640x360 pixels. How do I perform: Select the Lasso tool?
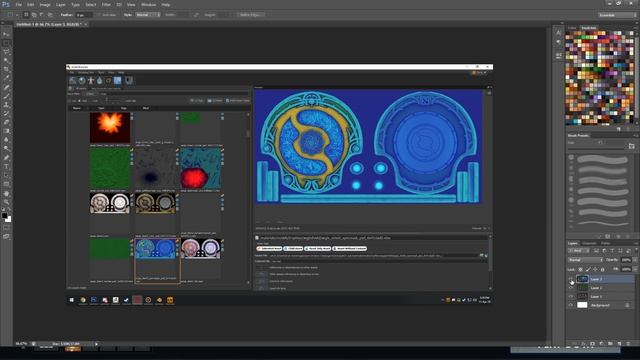tap(6, 52)
